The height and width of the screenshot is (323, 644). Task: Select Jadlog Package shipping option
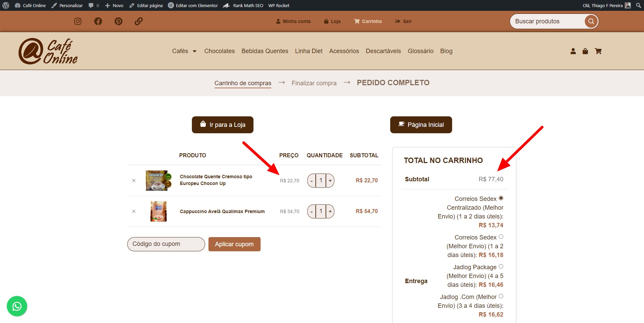click(x=501, y=267)
